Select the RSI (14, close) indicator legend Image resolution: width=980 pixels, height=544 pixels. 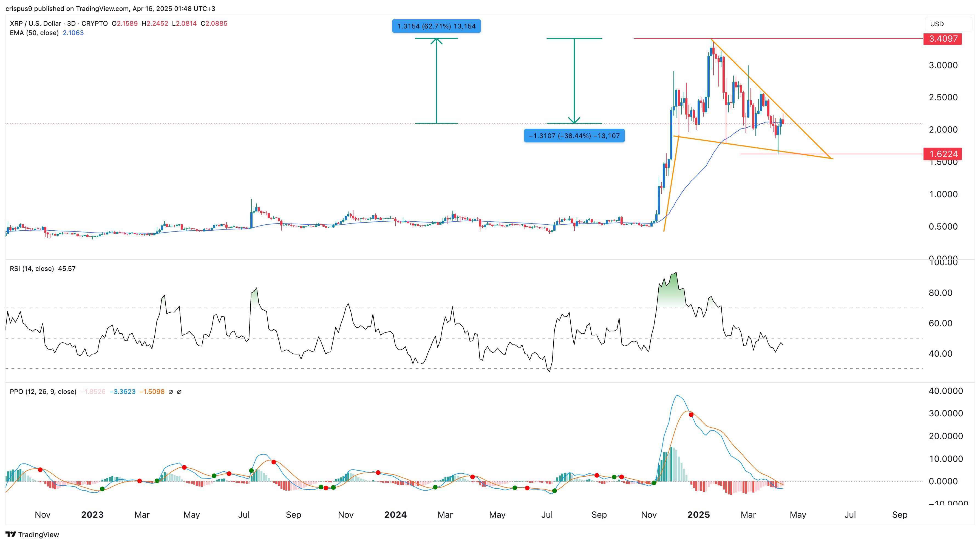[x=32, y=269]
